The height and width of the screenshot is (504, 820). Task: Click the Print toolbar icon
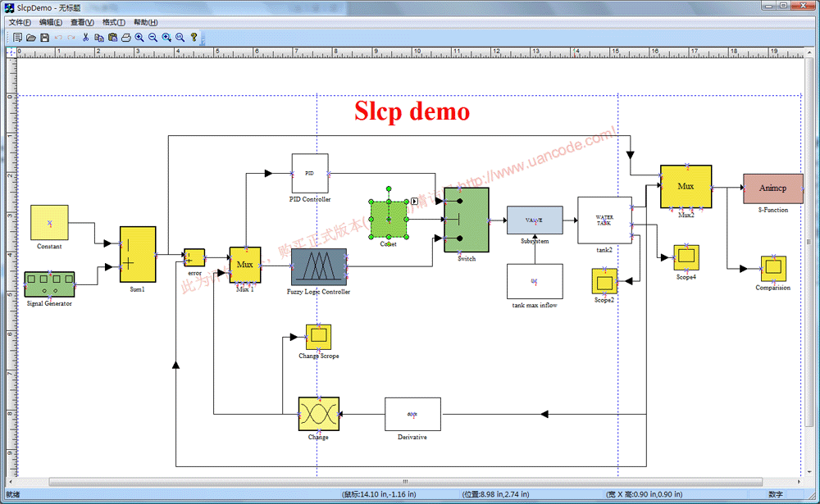(126, 38)
